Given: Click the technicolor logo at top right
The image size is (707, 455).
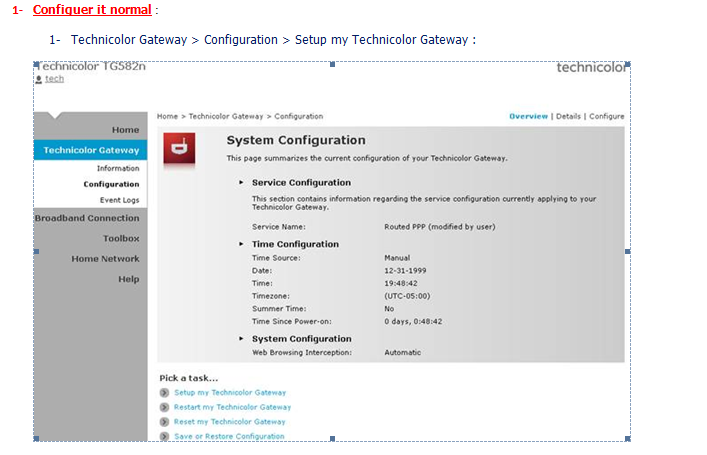Looking at the screenshot, I should (x=592, y=68).
